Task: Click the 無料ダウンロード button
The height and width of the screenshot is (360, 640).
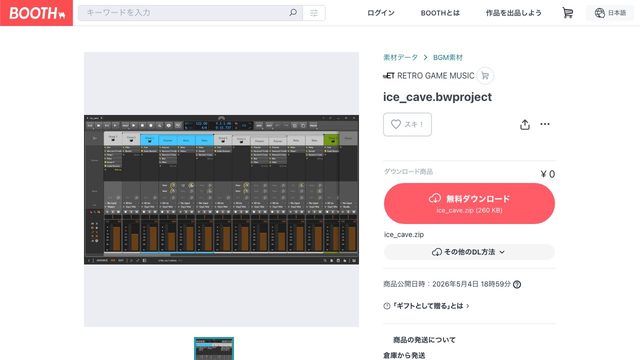Action: (469, 203)
